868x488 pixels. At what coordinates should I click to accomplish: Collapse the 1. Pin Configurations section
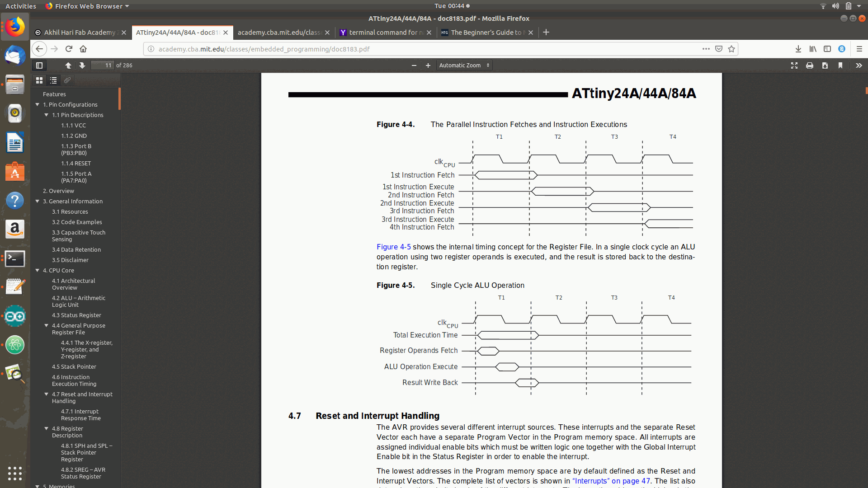(38, 104)
